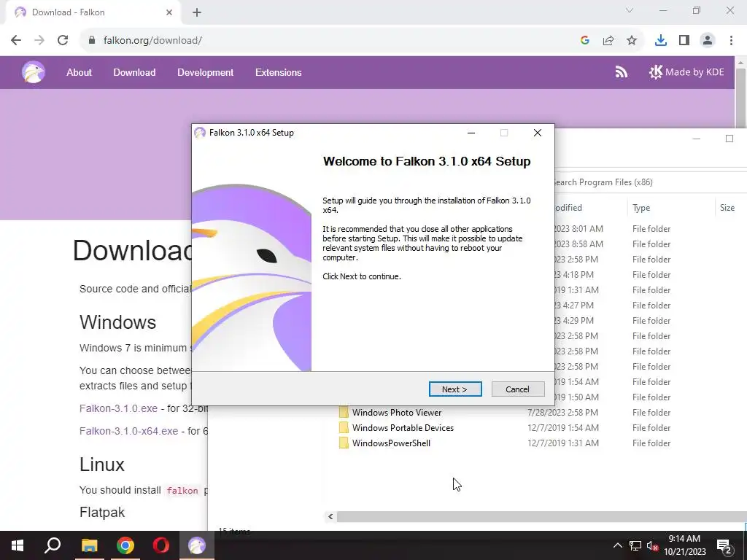Click the Windows Photo Viewer folder icon
Image resolution: width=747 pixels, height=560 pixels.
coord(344,413)
